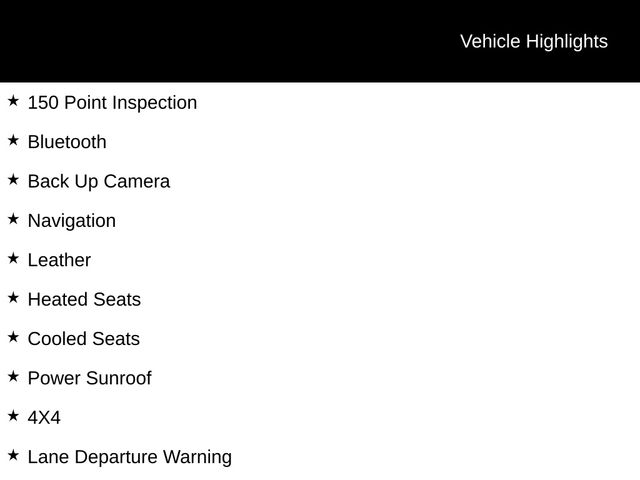Click the Bluetooth highlight text

click(67, 142)
